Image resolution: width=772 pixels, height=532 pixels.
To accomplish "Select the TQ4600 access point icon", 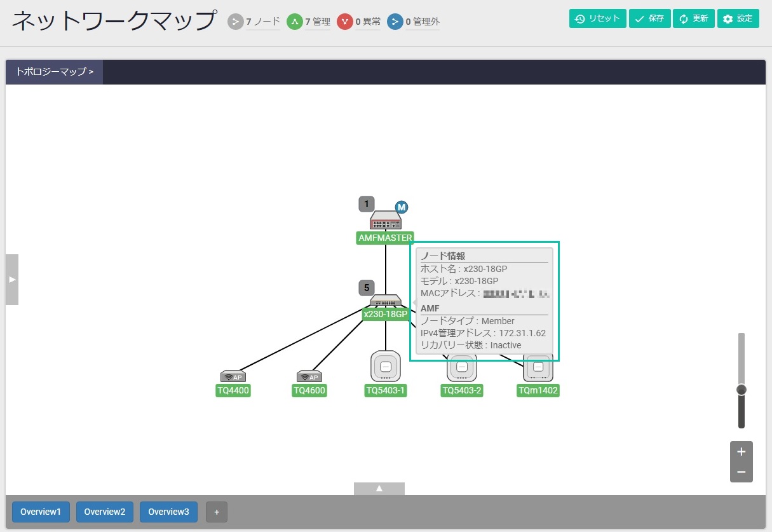I will pyautogui.click(x=309, y=376).
